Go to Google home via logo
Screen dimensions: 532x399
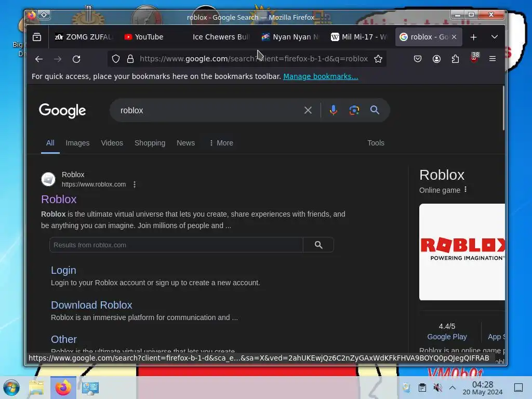62,111
